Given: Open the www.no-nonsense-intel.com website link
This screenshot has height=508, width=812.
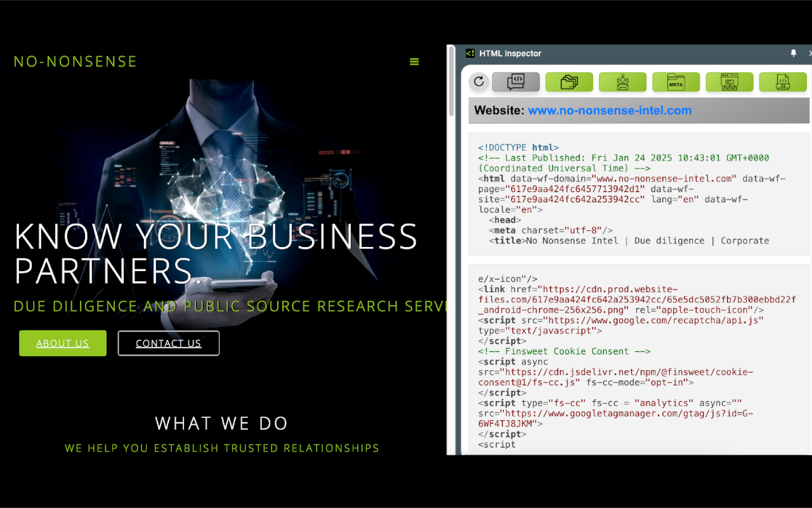Looking at the screenshot, I should coord(610,110).
